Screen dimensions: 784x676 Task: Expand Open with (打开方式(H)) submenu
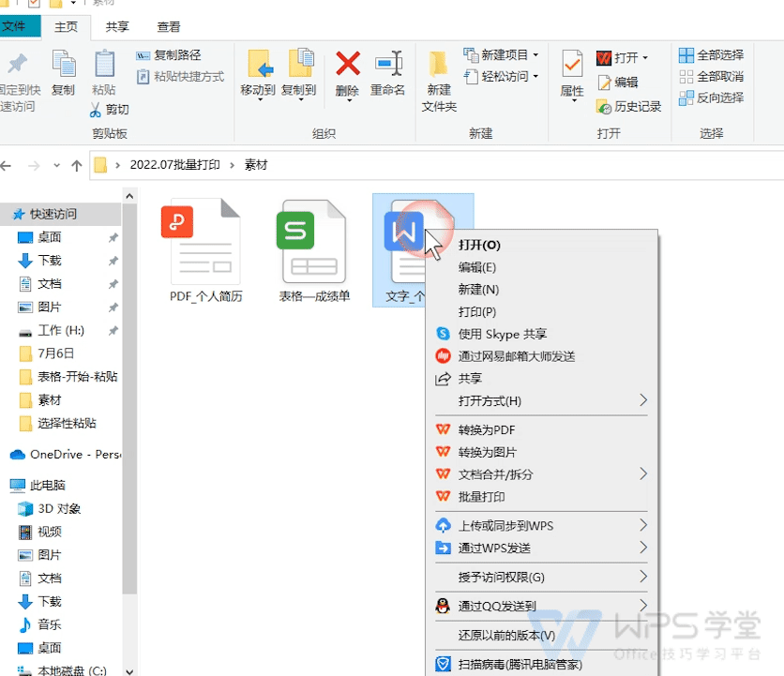(541, 401)
